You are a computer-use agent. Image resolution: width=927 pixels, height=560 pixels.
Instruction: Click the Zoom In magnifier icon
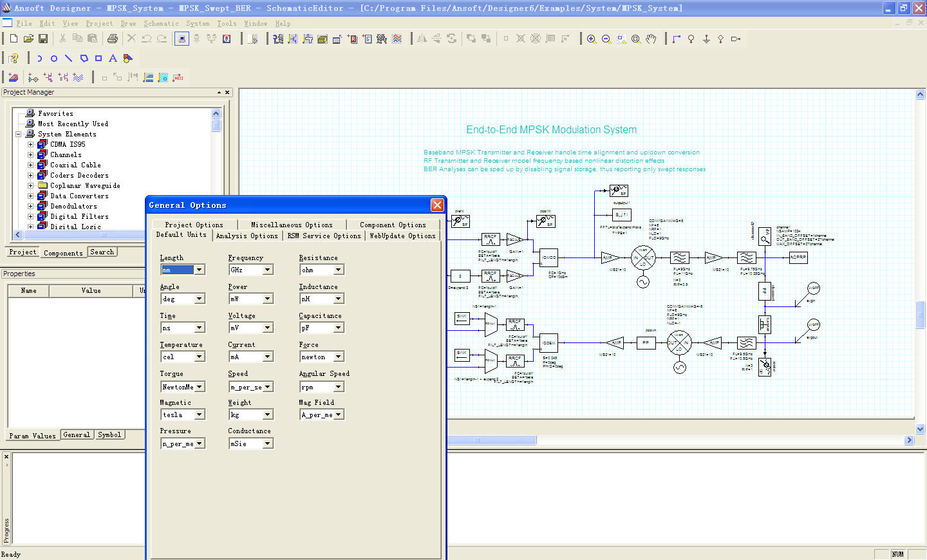(x=592, y=39)
